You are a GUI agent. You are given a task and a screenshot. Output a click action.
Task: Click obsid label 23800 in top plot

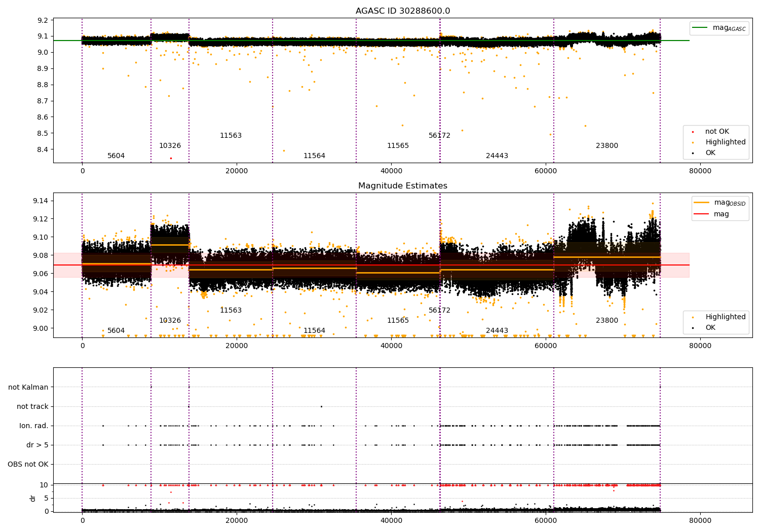(x=607, y=146)
